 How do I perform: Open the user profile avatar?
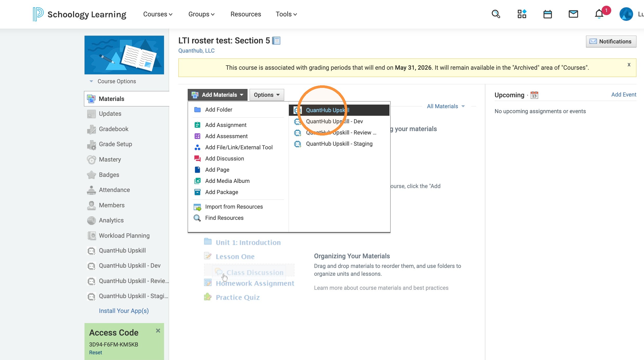626,14
